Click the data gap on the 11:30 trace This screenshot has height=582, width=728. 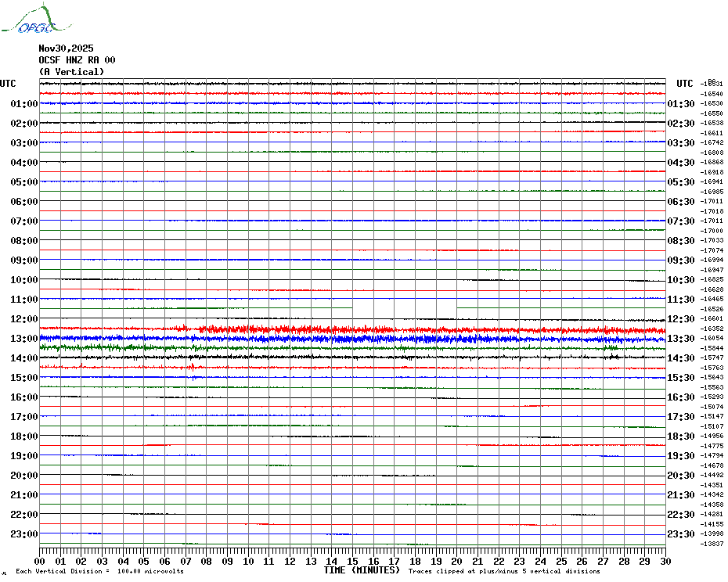(x=405, y=308)
